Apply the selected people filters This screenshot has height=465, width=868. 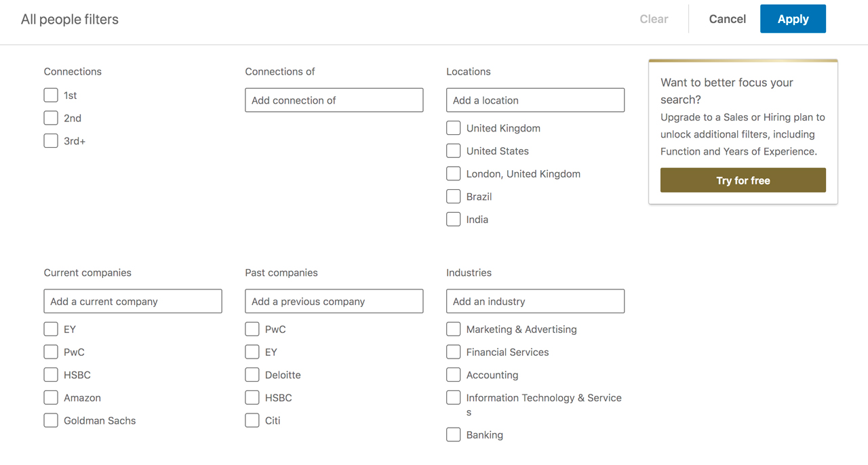pyautogui.click(x=793, y=19)
